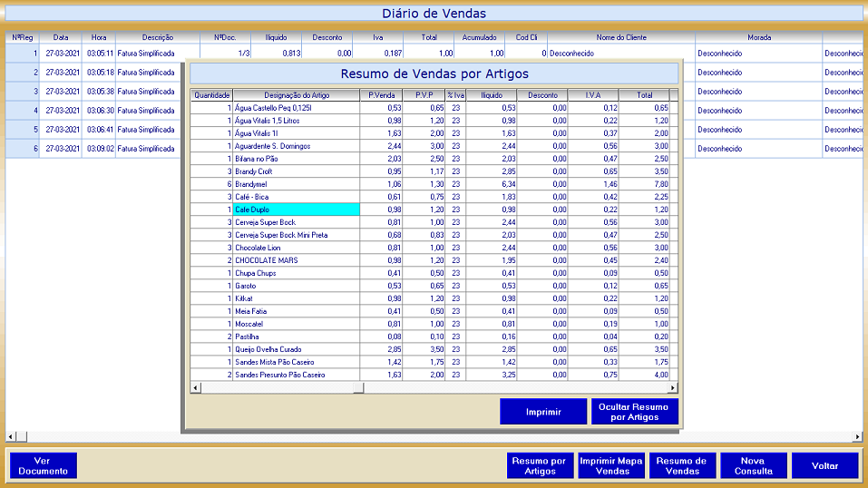Click main table right scroll arrow

857,437
